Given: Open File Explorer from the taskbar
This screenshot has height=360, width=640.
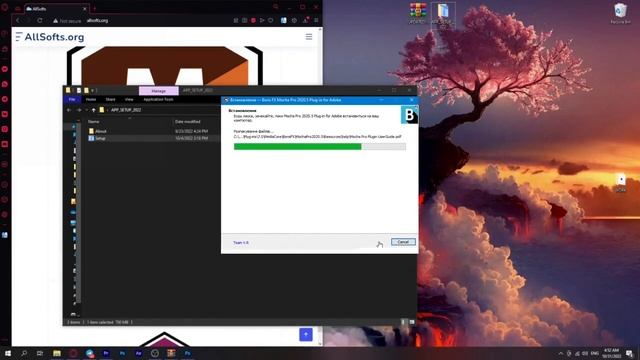Looking at the screenshot, I should [x=57, y=353].
